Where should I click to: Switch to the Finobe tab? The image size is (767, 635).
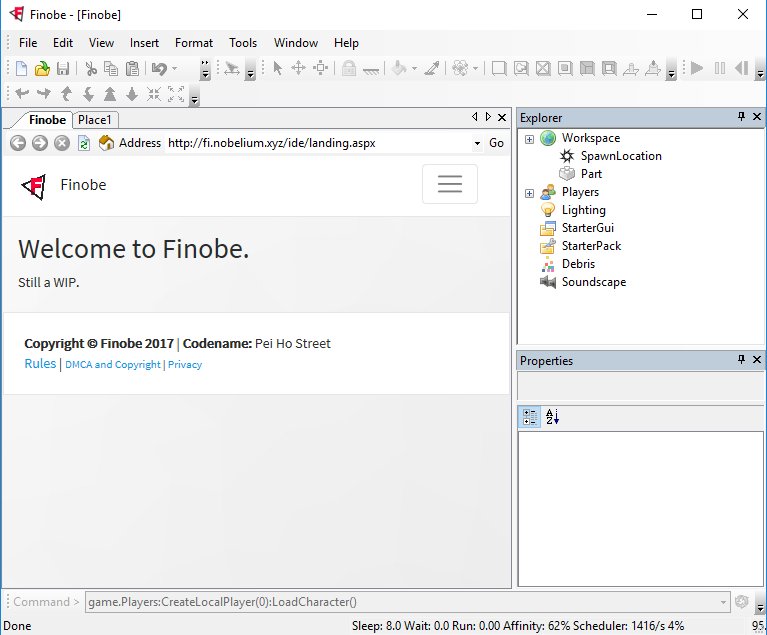click(47, 120)
